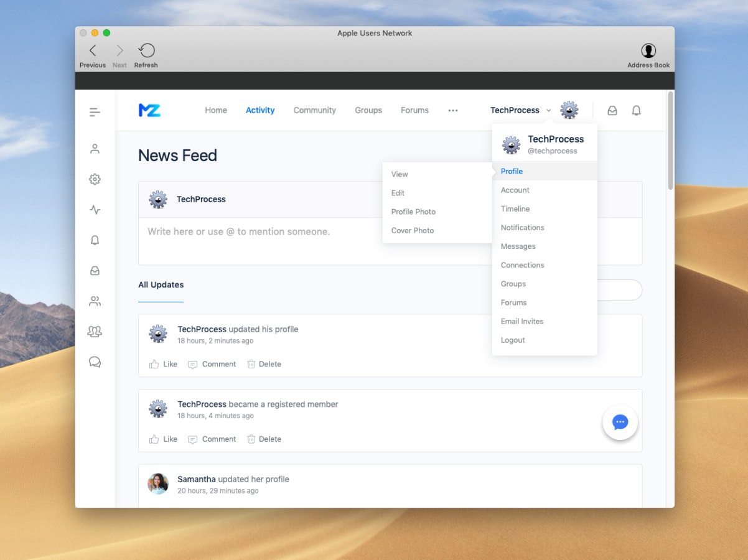The image size is (748, 560).
Task: Open the three-dots more navigation menu
Action: pos(453,110)
